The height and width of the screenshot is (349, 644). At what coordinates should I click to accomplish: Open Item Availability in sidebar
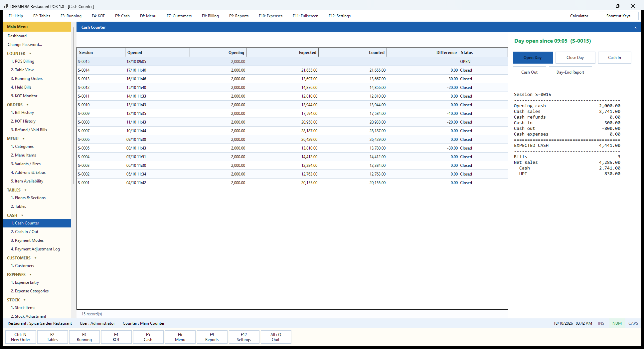(x=37, y=181)
